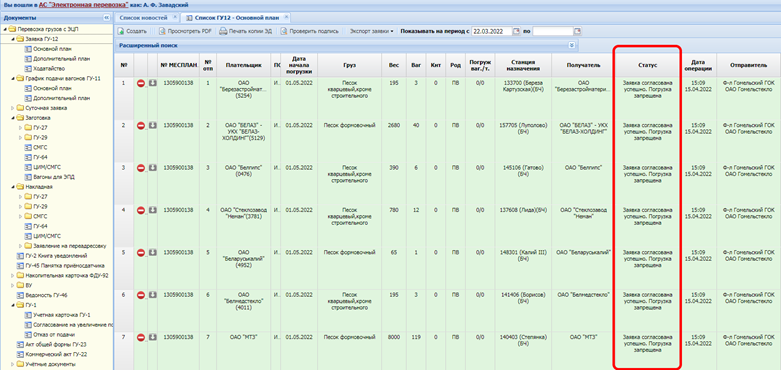Open calendar picker for period end 'по' field
This screenshot has width=781, height=370.
point(577,31)
